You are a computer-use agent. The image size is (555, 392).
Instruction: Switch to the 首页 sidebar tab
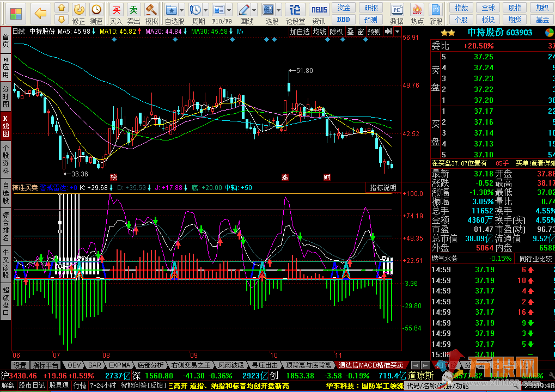point(5,40)
